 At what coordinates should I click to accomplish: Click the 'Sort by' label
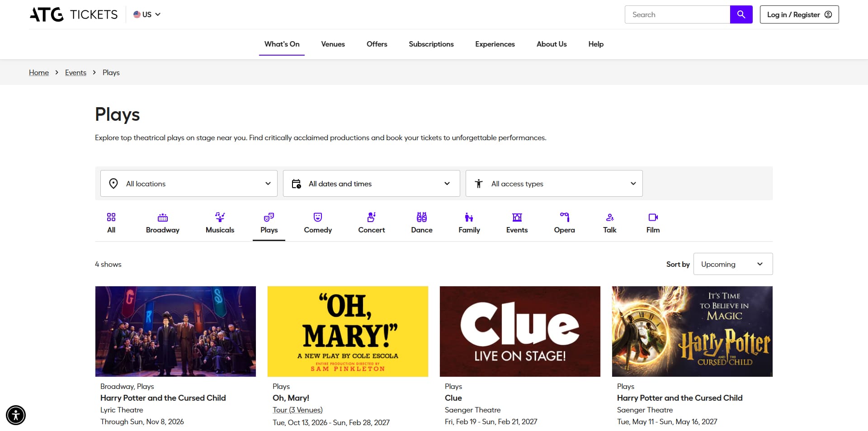tap(678, 264)
